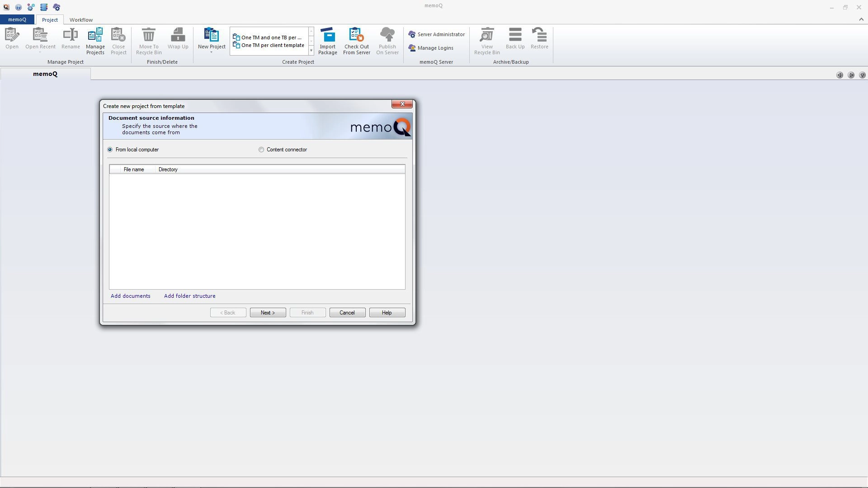868x488 pixels.
Task: Close the Create new project dialog
Action: pyautogui.click(x=402, y=104)
